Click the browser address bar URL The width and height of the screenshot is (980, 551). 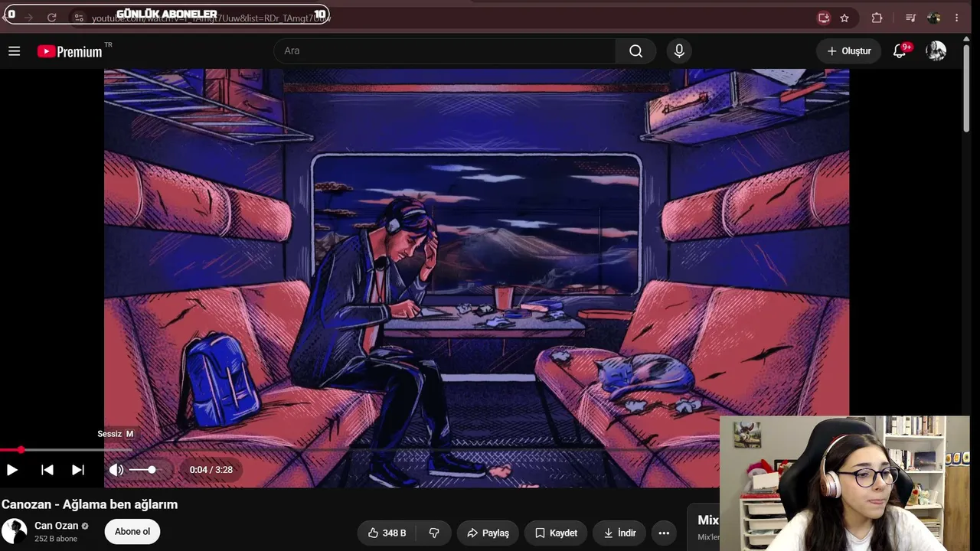pos(211,18)
